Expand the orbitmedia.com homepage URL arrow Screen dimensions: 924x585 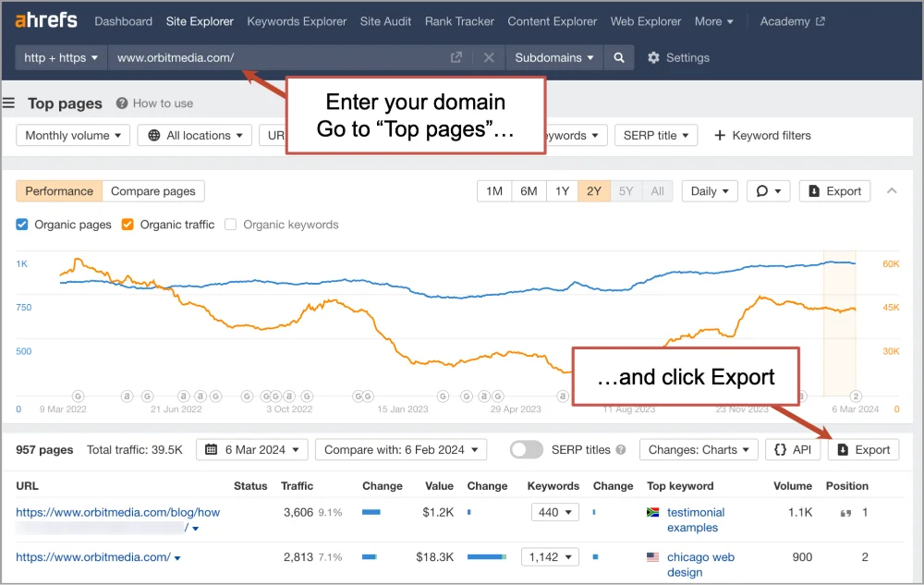coord(177,558)
